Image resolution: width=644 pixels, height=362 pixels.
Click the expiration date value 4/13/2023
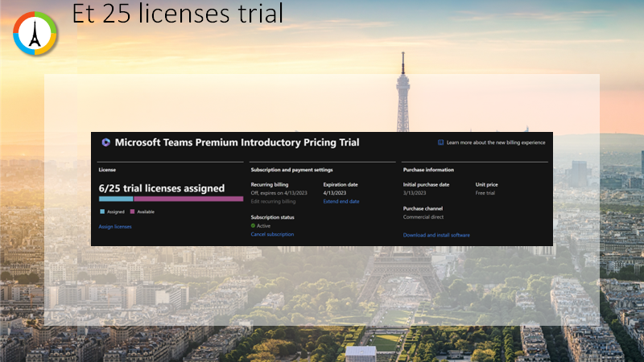point(335,193)
